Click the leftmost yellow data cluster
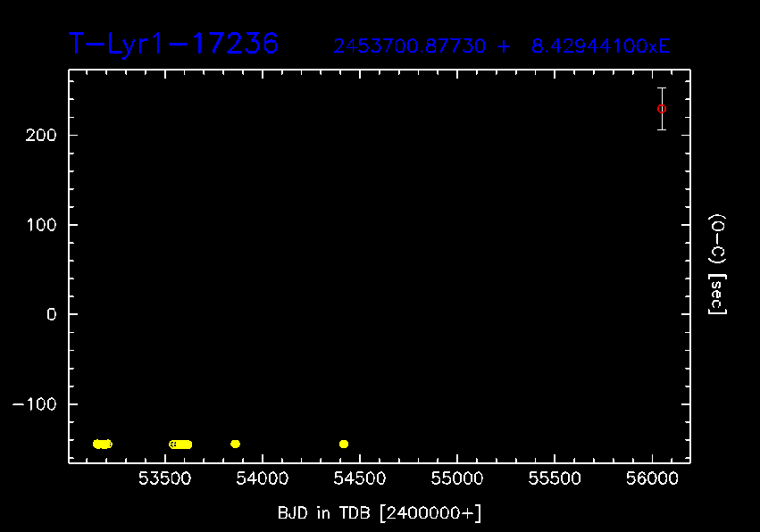Image resolution: width=760 pixels, height=532 pixels. point(102,444)
